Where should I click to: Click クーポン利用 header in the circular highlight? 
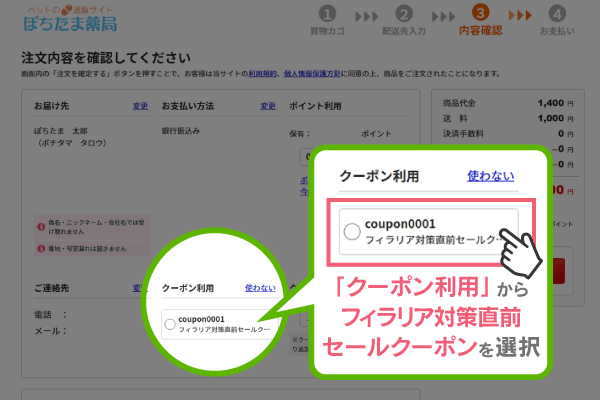pos(188,288)
